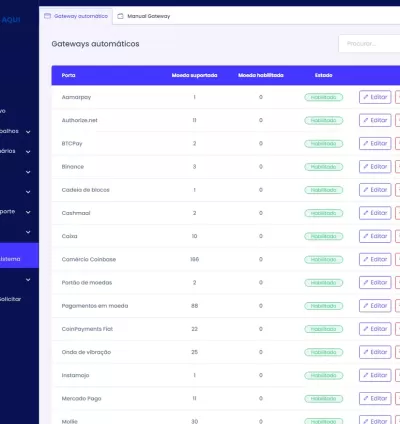Expand the sidebar menu ending in 'ários'
Image resolution: width=400 pixels, height=424 pixels.
(x=28, y=152)
